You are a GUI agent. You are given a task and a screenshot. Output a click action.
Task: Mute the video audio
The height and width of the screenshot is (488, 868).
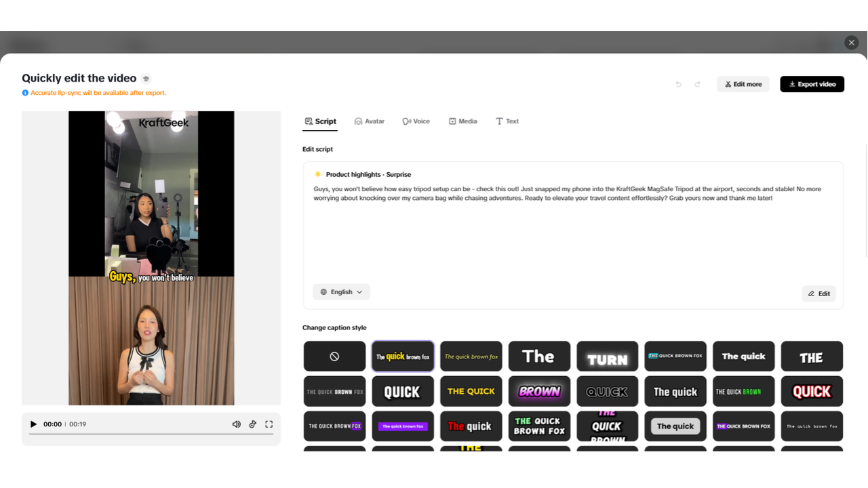(236, 424)
